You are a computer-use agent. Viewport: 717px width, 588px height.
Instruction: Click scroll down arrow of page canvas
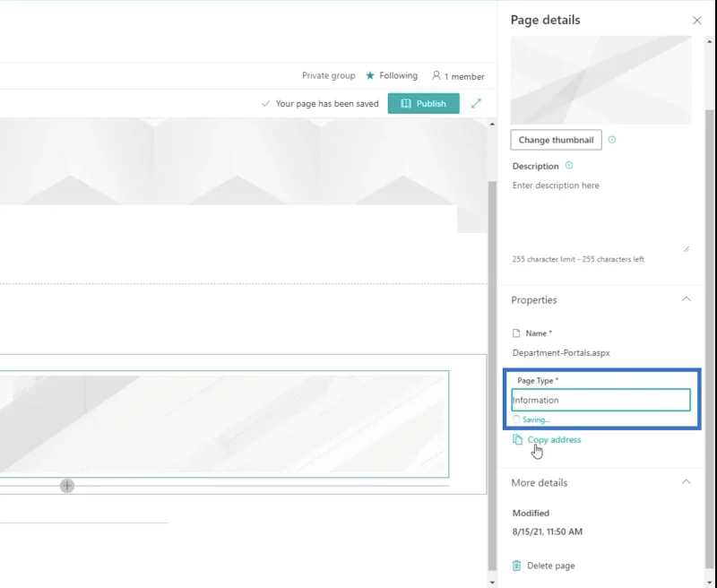click(492, 583)
